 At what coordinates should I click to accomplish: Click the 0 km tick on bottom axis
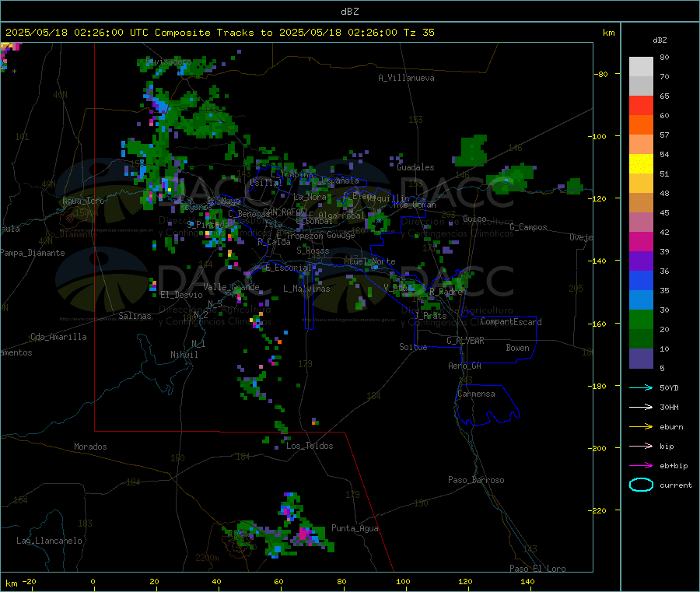click(x=93, y=581)
